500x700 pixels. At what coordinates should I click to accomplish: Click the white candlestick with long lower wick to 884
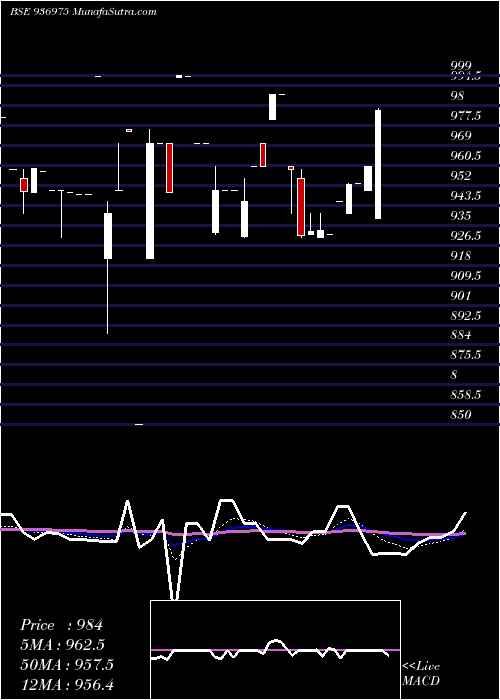click(108, 267)
